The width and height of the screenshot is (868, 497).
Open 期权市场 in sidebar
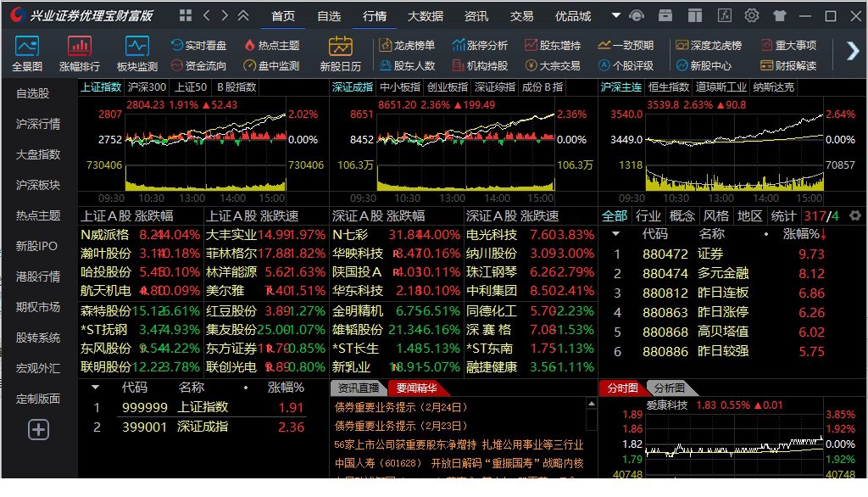coord(37,307)
